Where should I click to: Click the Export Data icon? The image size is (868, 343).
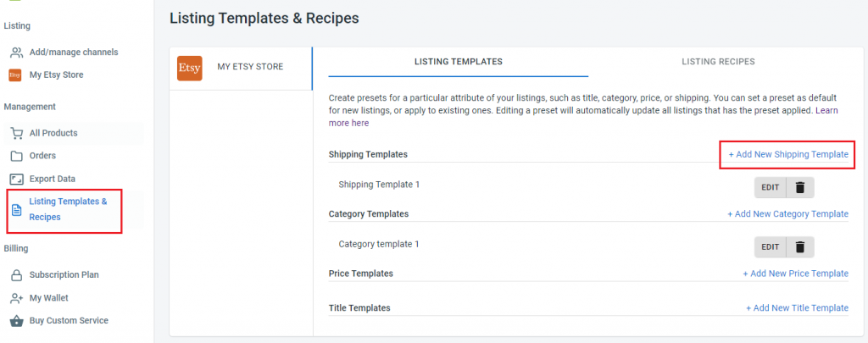point(16,179)
